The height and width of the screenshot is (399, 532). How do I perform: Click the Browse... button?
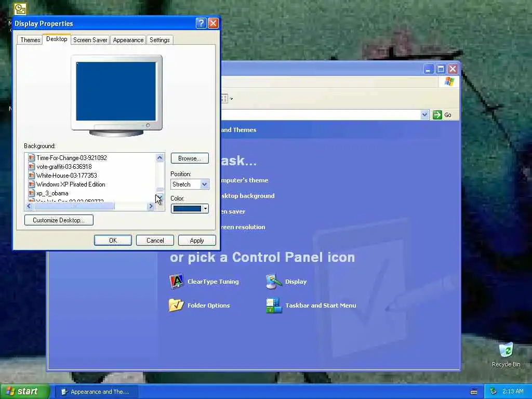189,158
